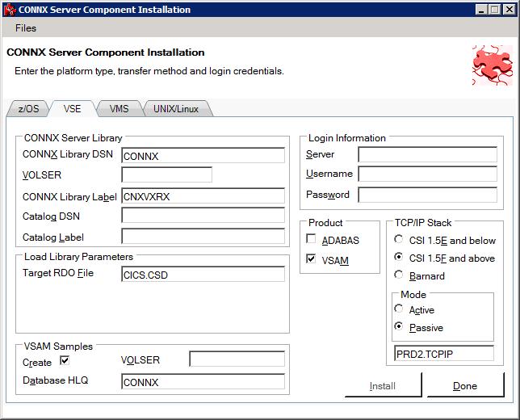This screenshot has height=420, width=520.
Task: Enable the ADABAS product checkbox
Action: click(x=312, y=240)
